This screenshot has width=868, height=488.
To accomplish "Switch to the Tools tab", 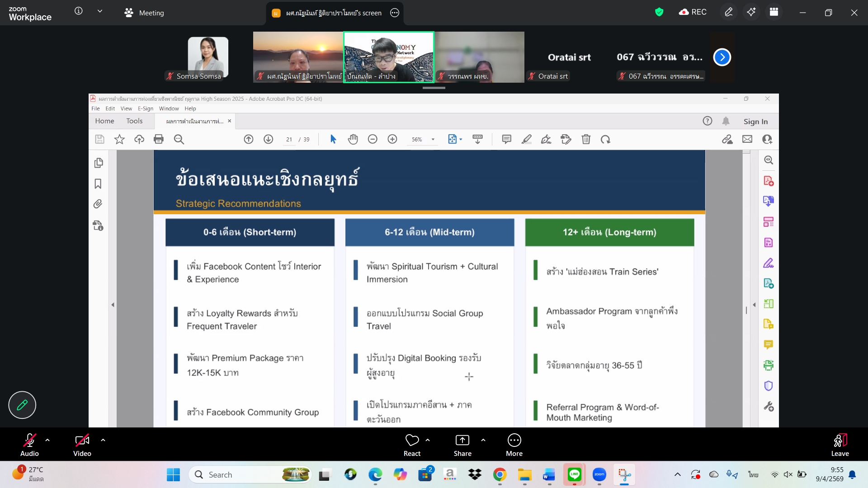I will tap(134, 121).
